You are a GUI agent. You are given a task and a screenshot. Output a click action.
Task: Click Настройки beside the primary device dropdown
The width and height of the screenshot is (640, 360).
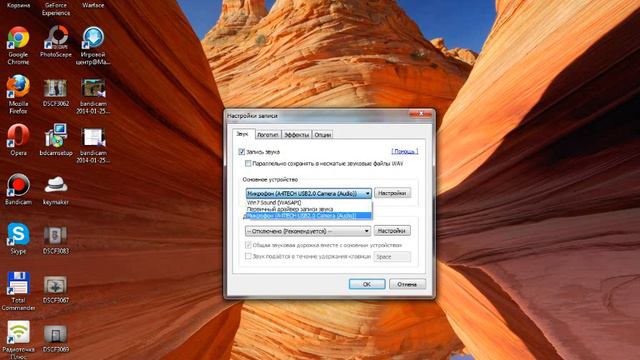392,193
